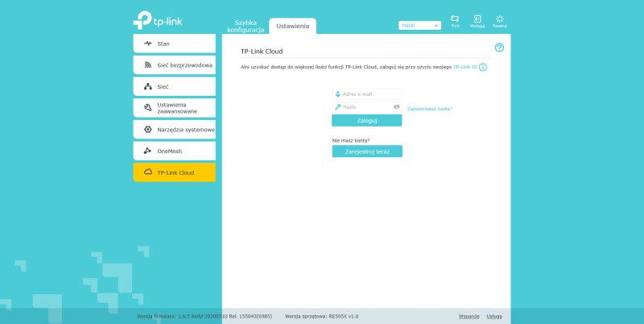Click the Wyloguj logout icon

pyautogui.click(x=477, y=21)
